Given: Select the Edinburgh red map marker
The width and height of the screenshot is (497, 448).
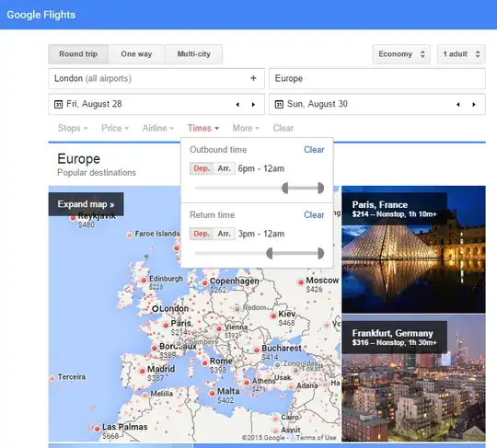Looking at the screenshot, I should (144, 280).
